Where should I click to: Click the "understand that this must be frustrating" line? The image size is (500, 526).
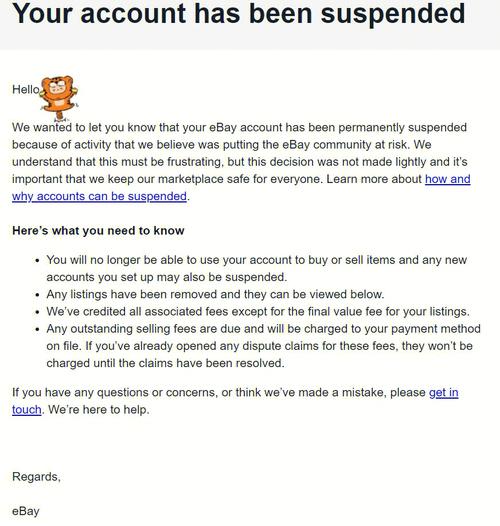(x=240, y=162)
